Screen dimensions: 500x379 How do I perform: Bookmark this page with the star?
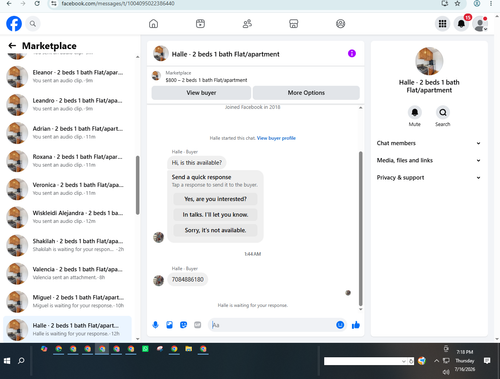pos(457,4)
